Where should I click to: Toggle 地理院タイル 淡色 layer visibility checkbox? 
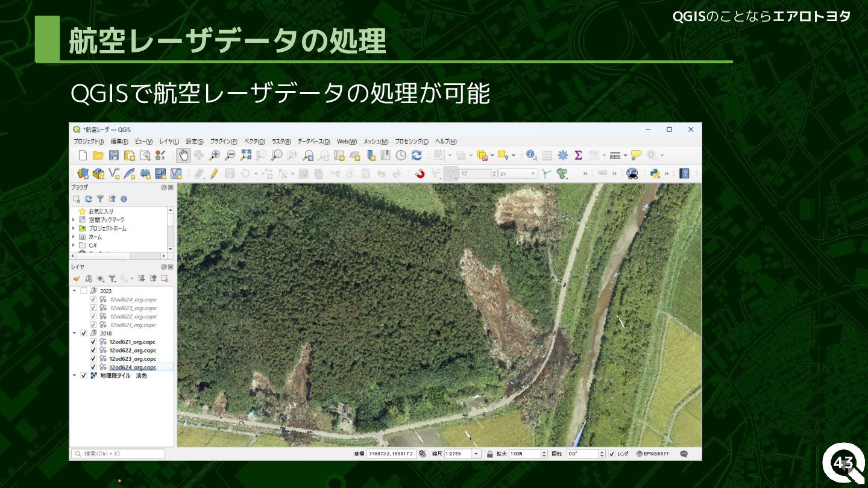click(84, 375)
